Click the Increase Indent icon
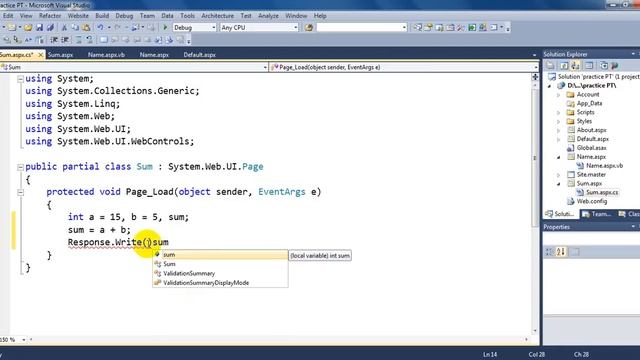Screen dimensions: 640x360 tap(65, 40)
